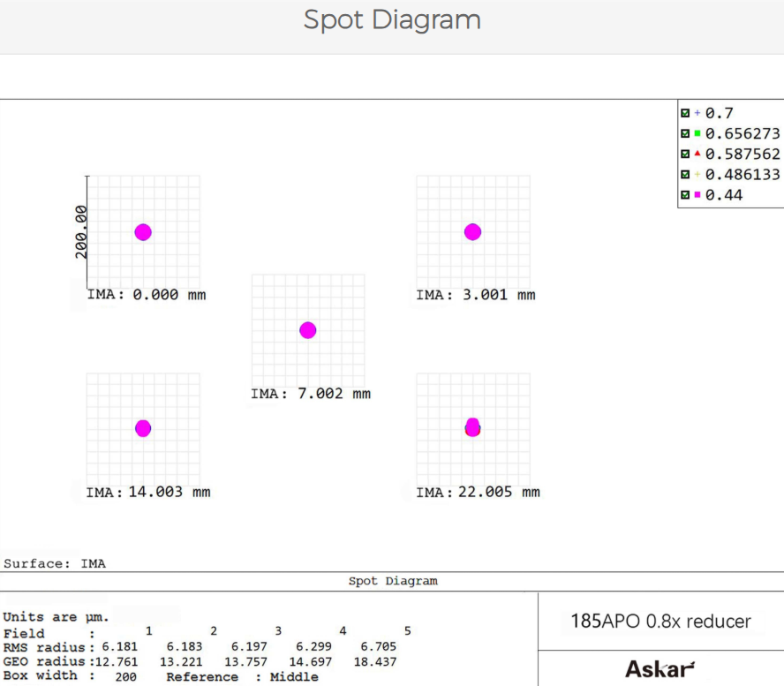The width and height of the screenshot is (784, 686).
Task: Click the Askar brand logo
Action: click(660, 668)
